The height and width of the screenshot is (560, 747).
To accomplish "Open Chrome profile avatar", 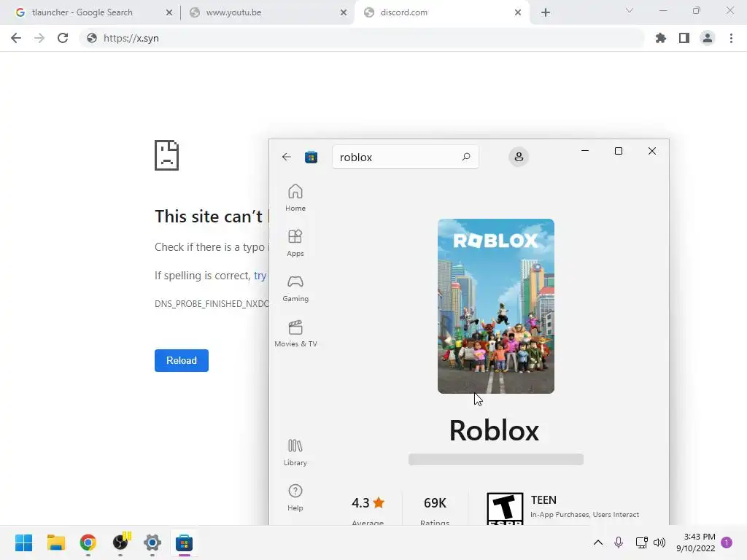I will 708,38.
